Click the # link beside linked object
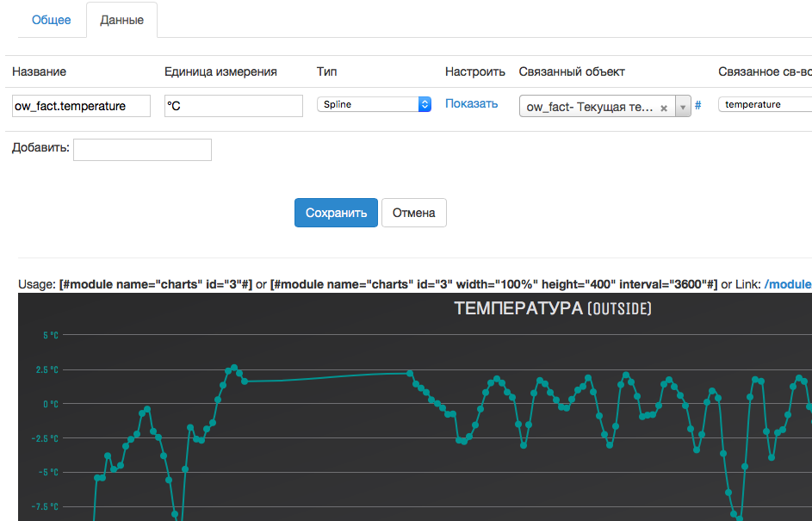Screen dimensions: 812x521 pos(697,104)
